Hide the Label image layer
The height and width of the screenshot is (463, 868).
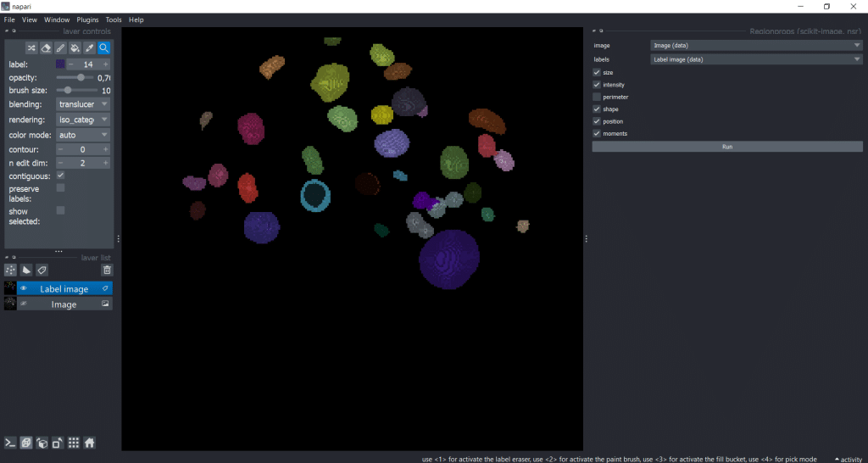click(x=24, y=288)
